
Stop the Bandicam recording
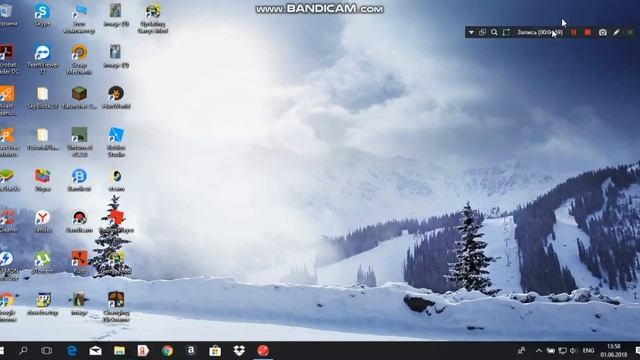588,32
